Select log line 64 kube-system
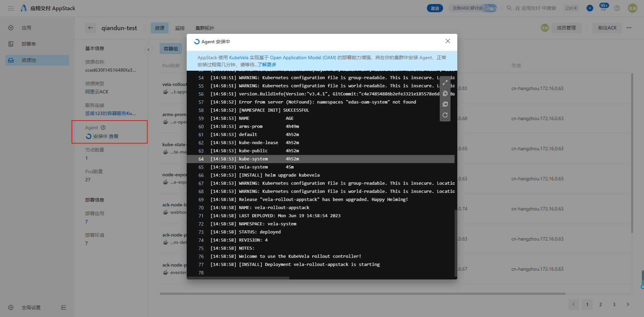This screenshot has height=317, width=644. click(321, 159)
